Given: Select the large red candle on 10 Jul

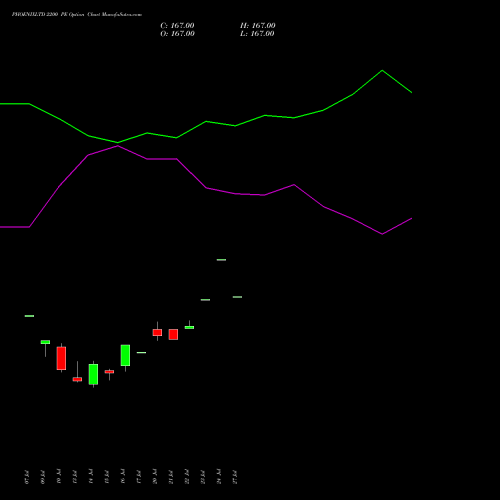Looking at the screenshot, I should pos(61,358).
